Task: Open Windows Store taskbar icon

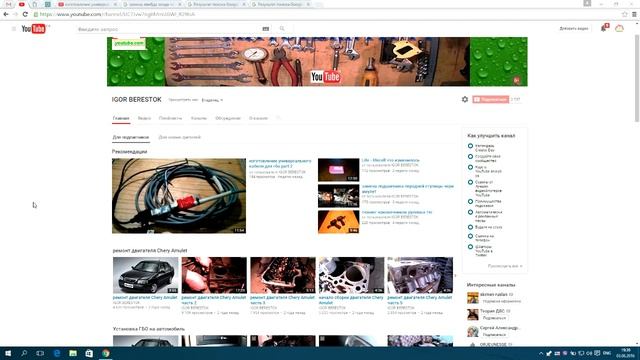Action: (x=89, y=353)
